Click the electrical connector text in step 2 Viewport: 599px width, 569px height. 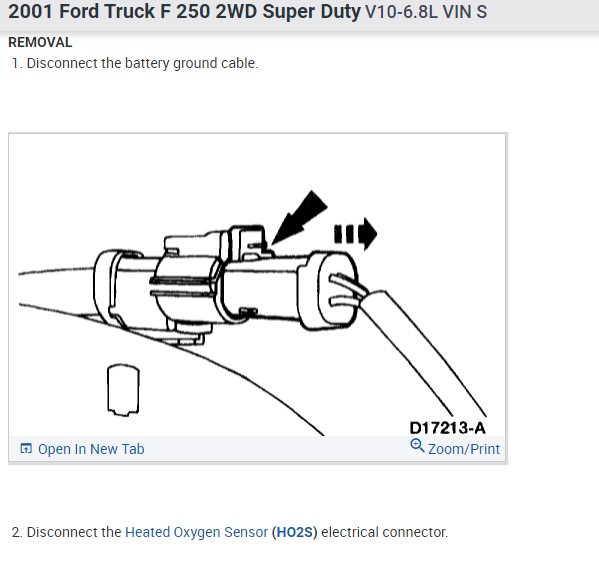click(384, 532)
